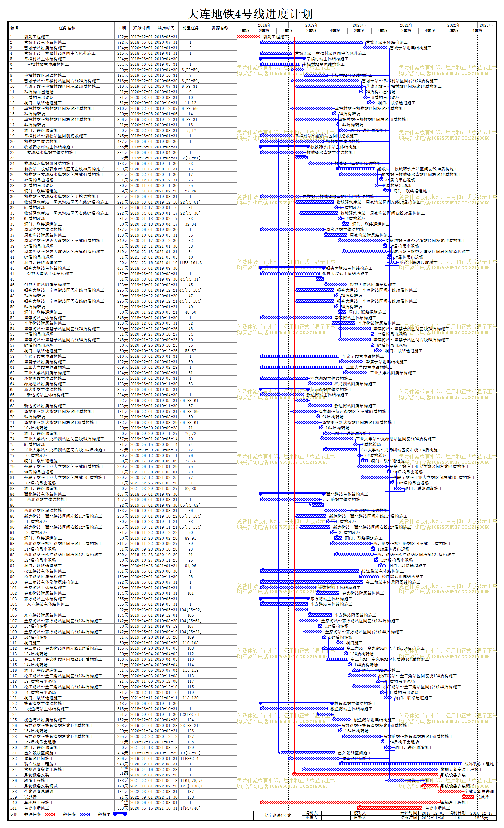This screenshot has height=828, width=504.
Task: Select the 编号 column header
Action: [15, 28]
